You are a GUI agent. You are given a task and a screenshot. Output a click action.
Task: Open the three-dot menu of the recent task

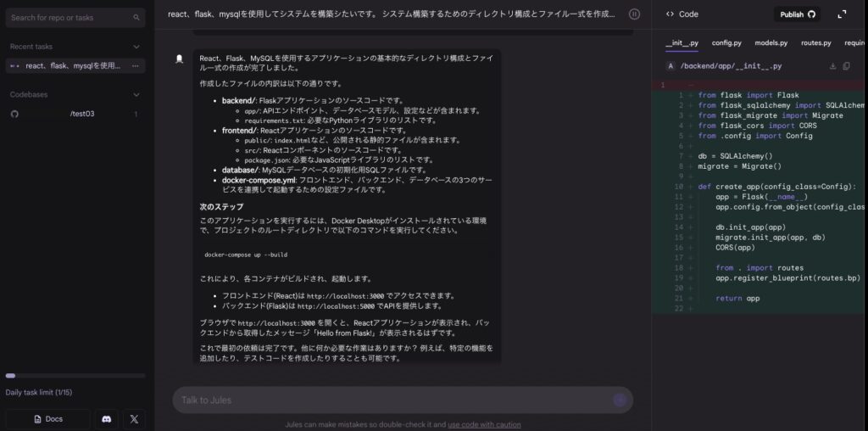pos(135,66)
